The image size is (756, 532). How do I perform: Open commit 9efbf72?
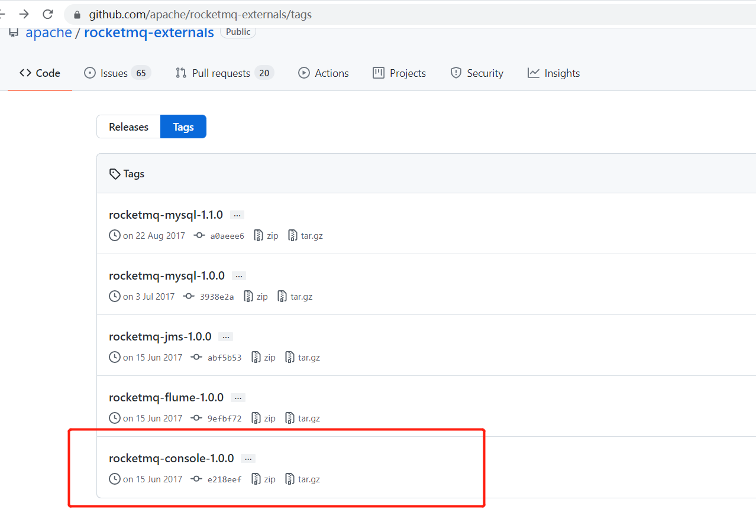[225, 419]
